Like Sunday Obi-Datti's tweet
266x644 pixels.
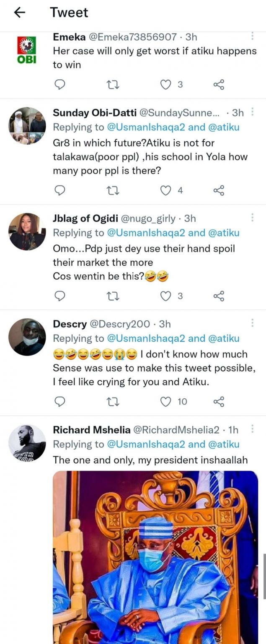click(x=166, y=191)
